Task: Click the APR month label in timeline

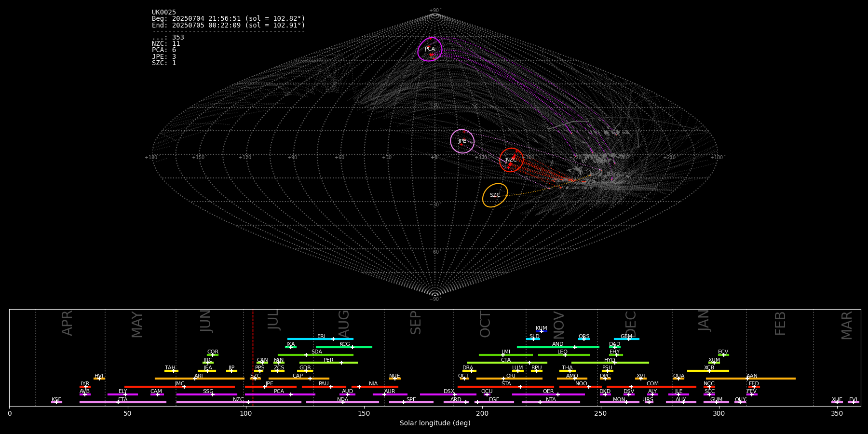Action: pyautogui.click(x=67, y=323)
